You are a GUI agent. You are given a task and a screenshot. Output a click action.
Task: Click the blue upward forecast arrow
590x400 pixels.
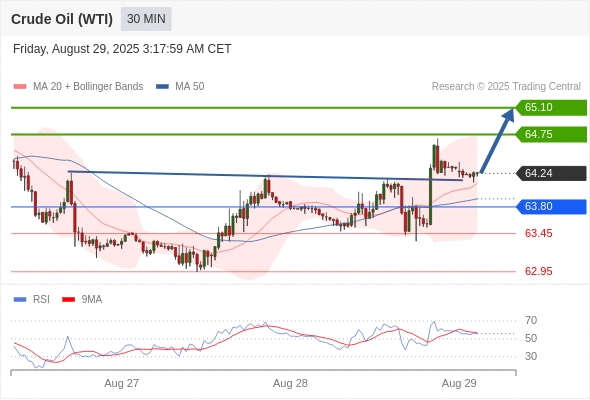[x=497, y=141]
